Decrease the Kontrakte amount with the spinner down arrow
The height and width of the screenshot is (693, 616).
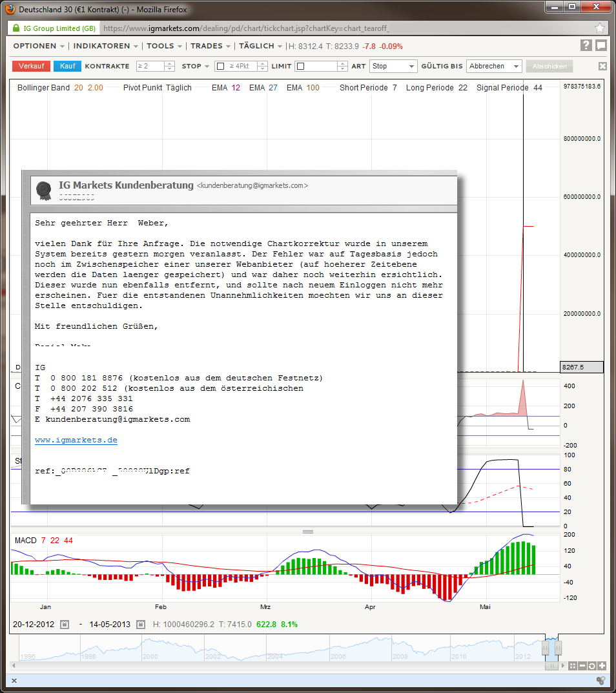[x=170, y=69]
